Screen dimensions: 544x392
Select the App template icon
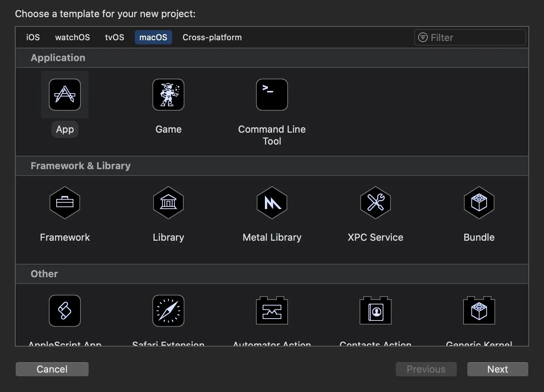65,95
